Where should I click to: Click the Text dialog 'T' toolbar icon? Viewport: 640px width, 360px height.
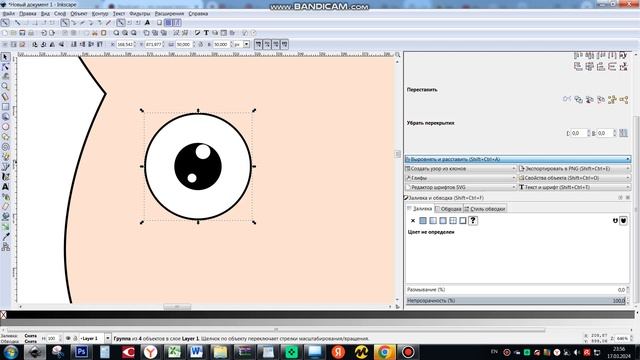click(206, 33)
